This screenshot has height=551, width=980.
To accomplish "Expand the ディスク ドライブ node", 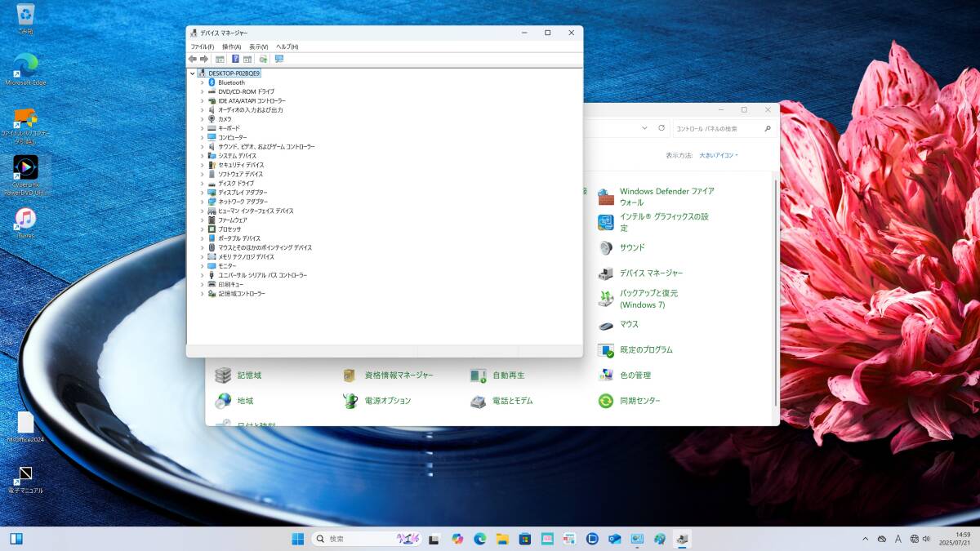I will click(202, 184).
